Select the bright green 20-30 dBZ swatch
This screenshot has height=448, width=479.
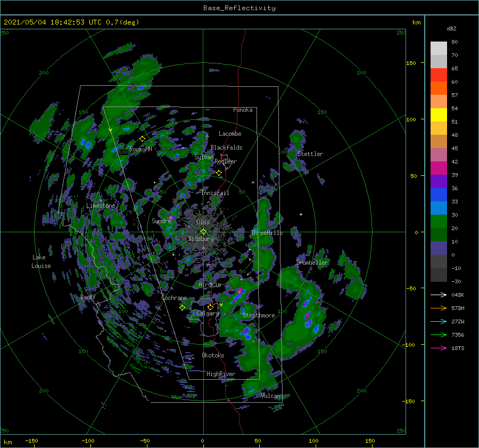tap(439, 222)
